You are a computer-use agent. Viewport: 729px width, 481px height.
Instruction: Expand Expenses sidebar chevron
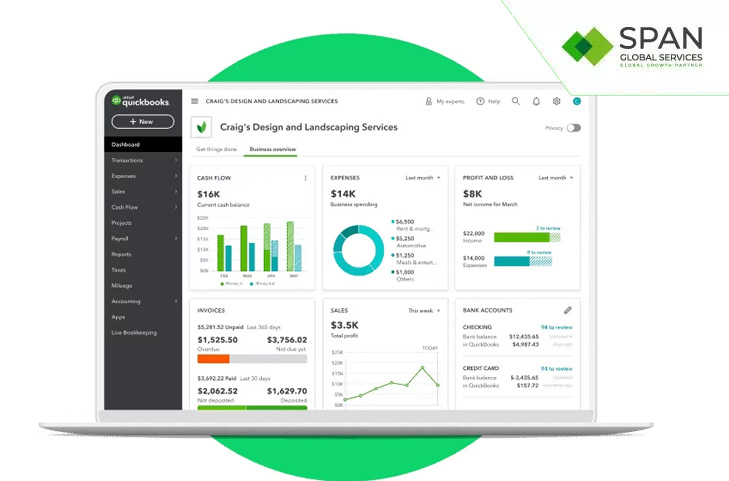point(176,176)
